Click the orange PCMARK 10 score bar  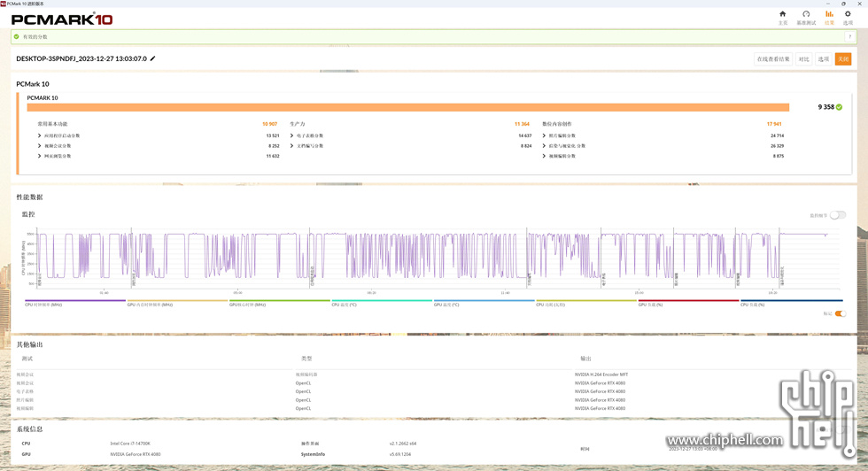[408, 107]
